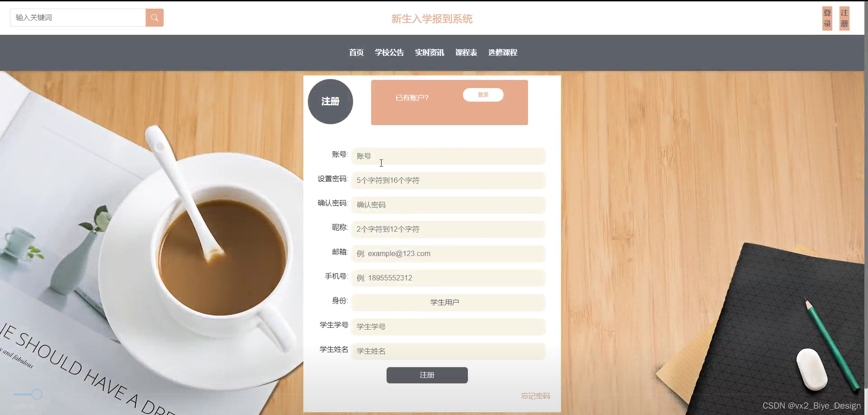Click the 登录 button in the top-right corner

[x=827, y=19]
